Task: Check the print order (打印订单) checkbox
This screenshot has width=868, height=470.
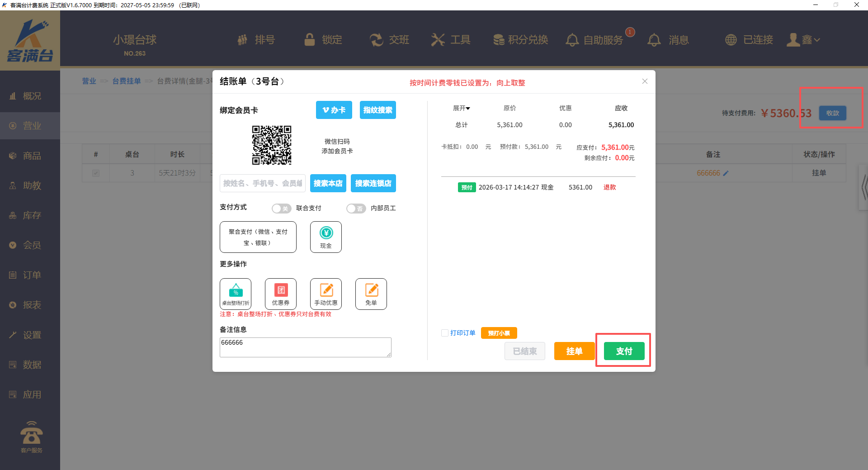Action: (445, 333)
